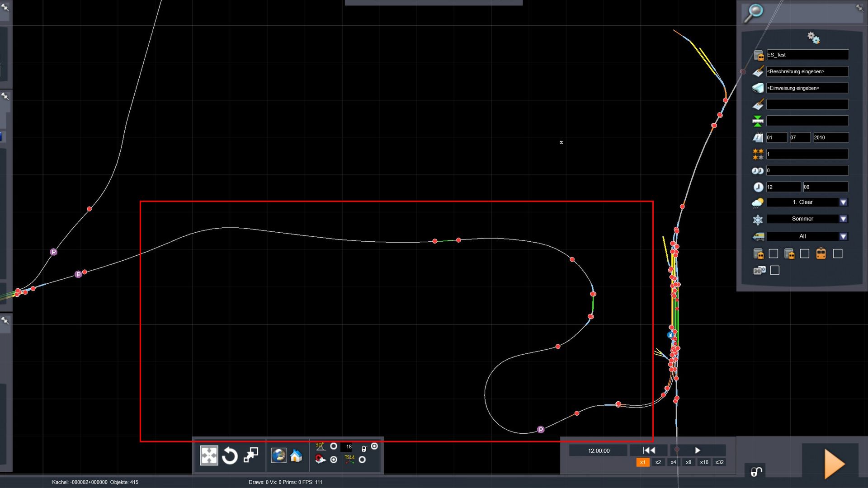Toggle the magnet snap radio button
This screenshot has height=488, width=868.
(x=334, y=460)
